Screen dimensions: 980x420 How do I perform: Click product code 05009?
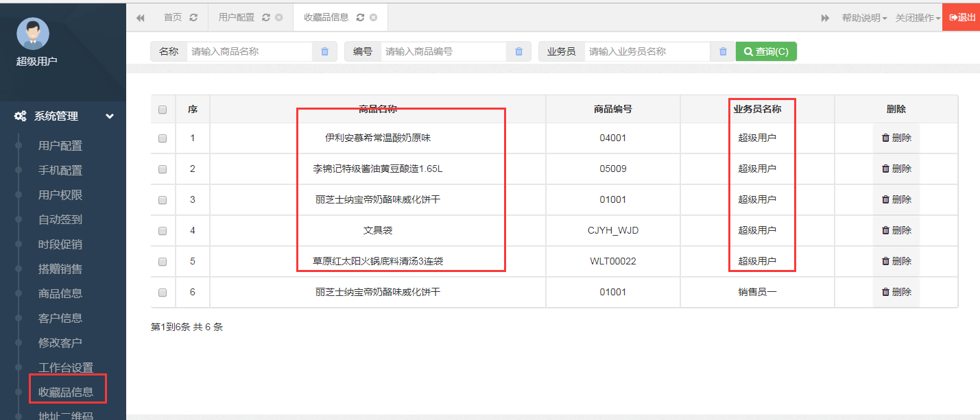(613, 169)
